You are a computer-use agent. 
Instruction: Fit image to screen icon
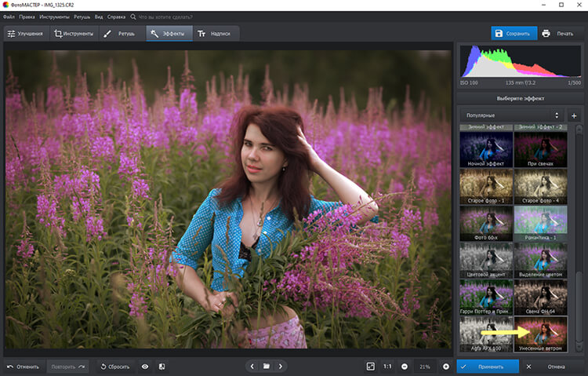(370, 367)
